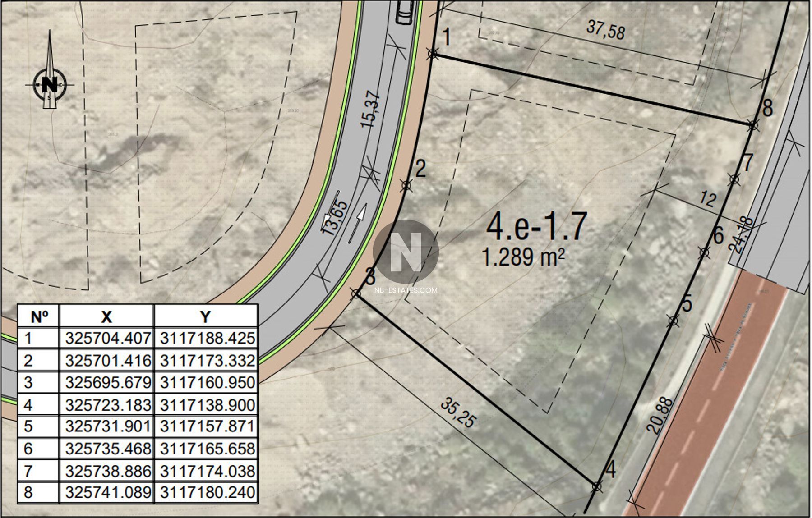Select Y coordinate 3117138.900 in row 4

pos(207,405)
